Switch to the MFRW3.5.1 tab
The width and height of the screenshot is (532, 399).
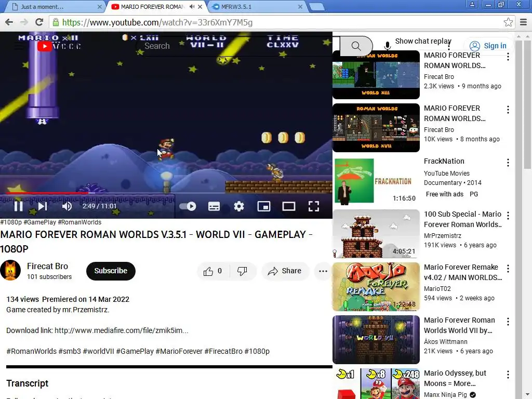click(x=257, y=6)
